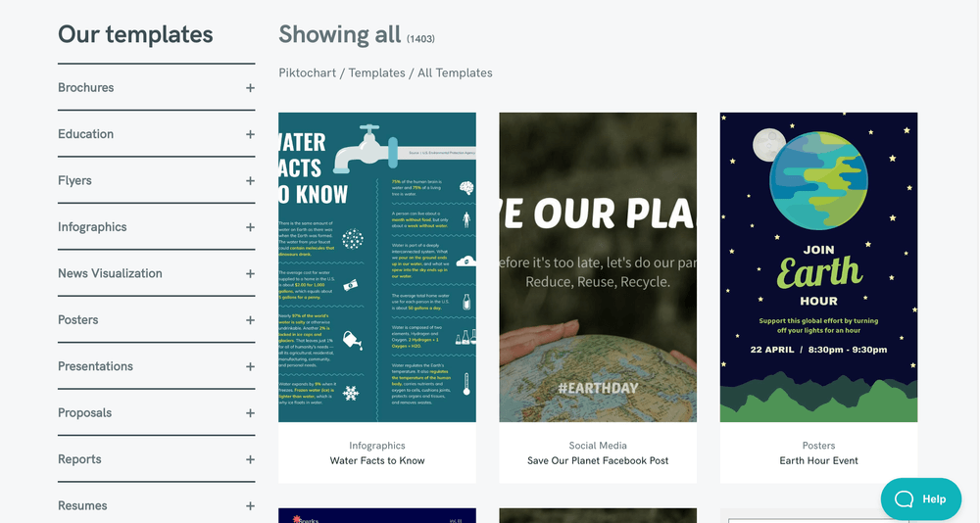This screenshot has width=980, height=523.
Task: Open the Resumes category
Action: [x=82, y=505]
